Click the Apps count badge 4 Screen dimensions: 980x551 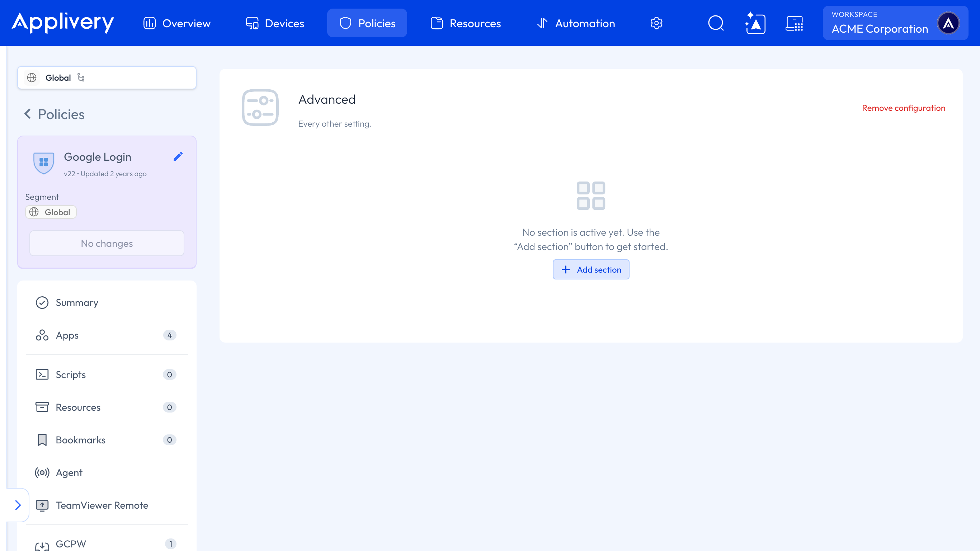[170, 335]
